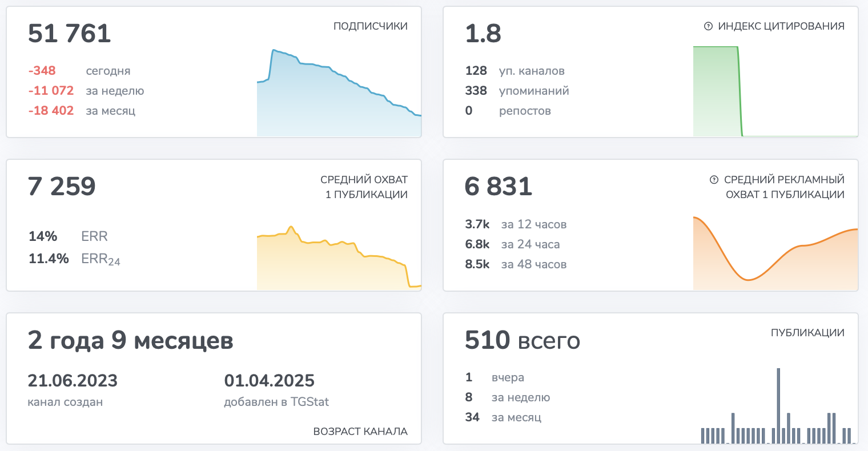Click the 0 репостов row
Viewport: 868px width, 451px height.
click(x=508, y=111)
